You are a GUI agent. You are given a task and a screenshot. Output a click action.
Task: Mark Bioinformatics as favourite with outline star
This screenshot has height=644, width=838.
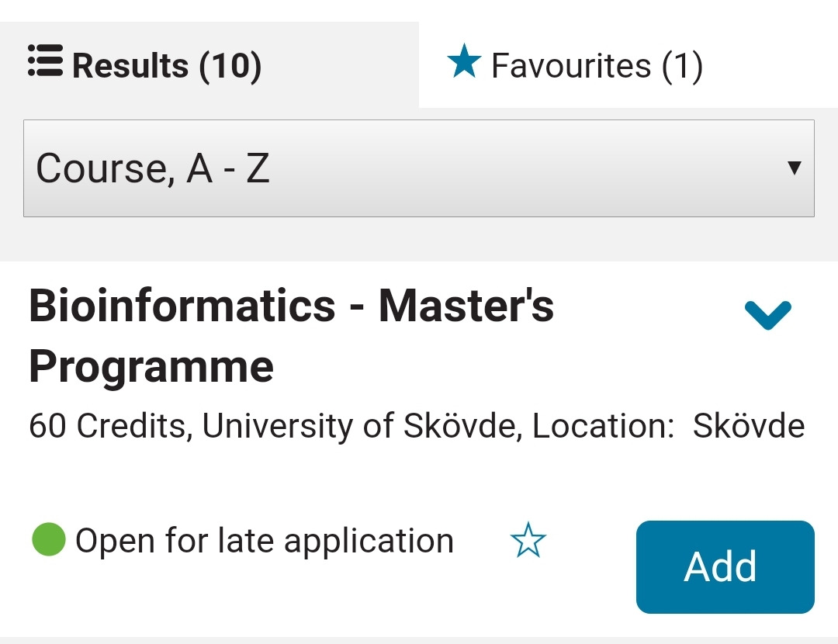pyautogui.click(x=528, y=541)
